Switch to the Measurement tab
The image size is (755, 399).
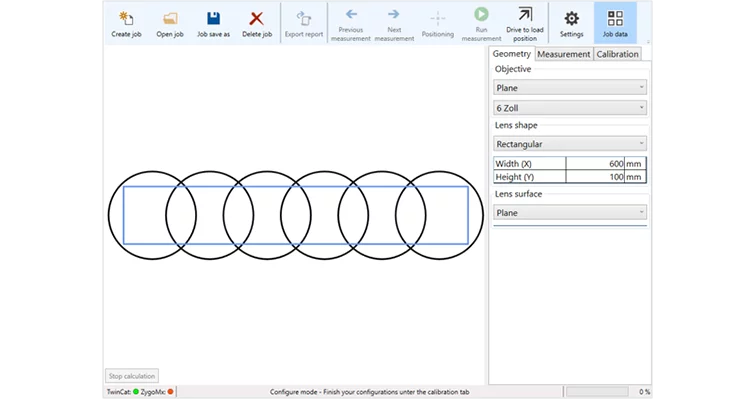pyautogui.click(x=563, y=54)
